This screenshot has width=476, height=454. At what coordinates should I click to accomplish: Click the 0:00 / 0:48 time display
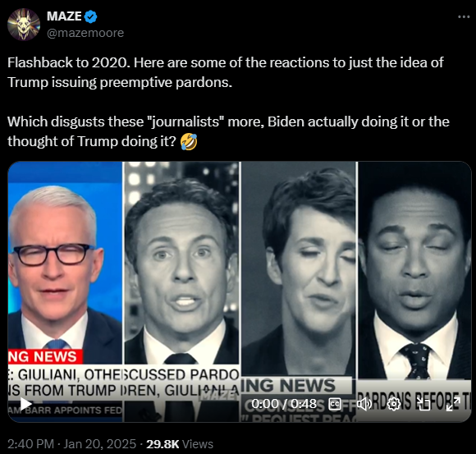[284, 404]
